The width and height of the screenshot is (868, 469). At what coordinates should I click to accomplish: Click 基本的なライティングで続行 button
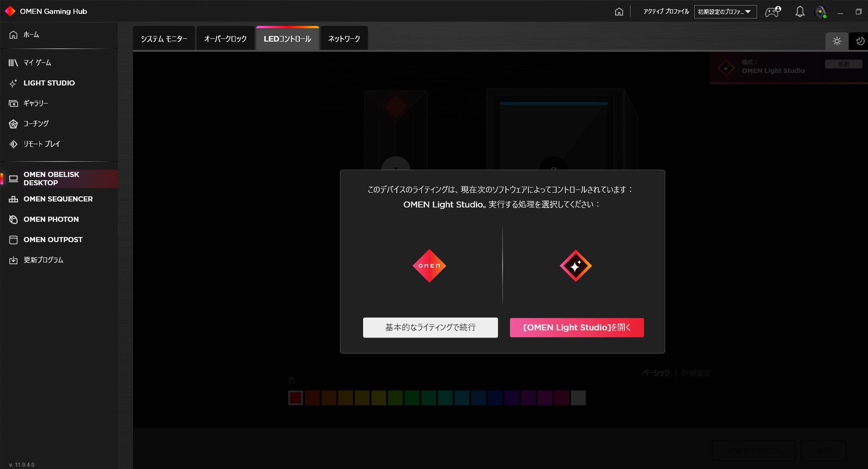click(430, 327)
